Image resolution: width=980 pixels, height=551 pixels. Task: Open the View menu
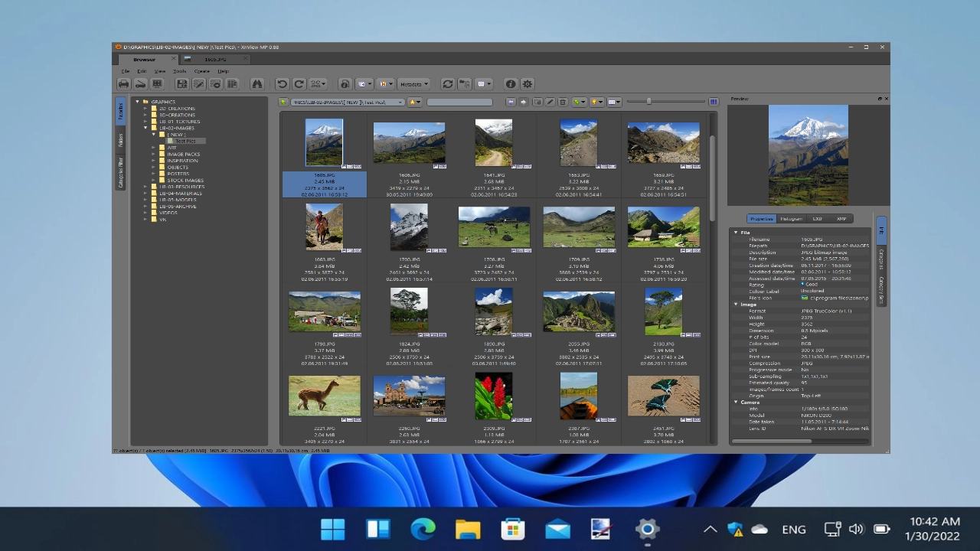(x=160, y=70)
